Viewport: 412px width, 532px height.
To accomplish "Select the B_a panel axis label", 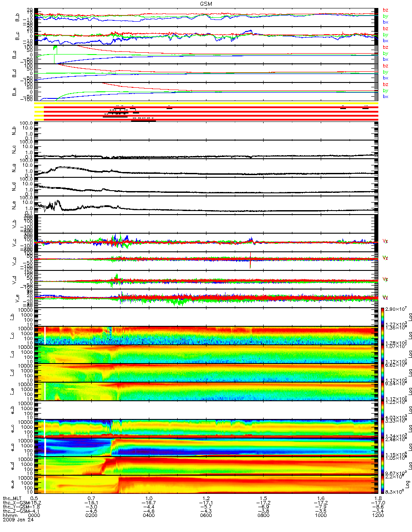I will [x=13, y=55].
